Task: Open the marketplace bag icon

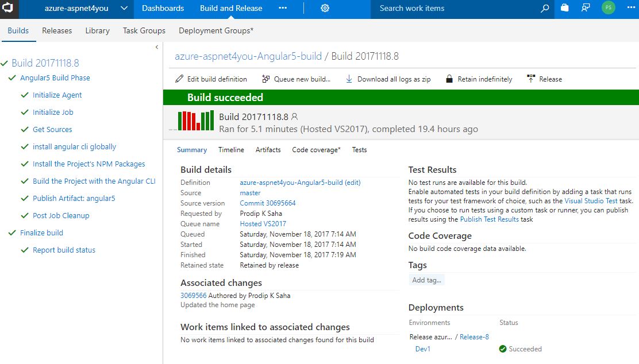Action: click(565, 7)
